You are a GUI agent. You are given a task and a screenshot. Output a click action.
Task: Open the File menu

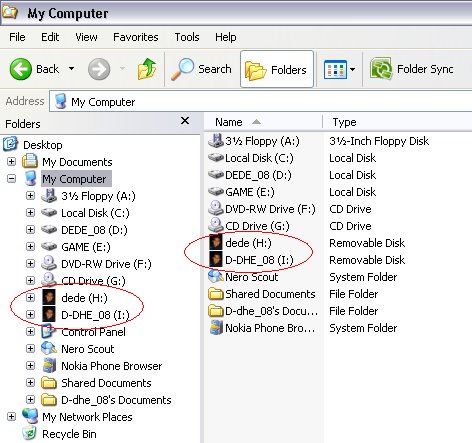17,37
